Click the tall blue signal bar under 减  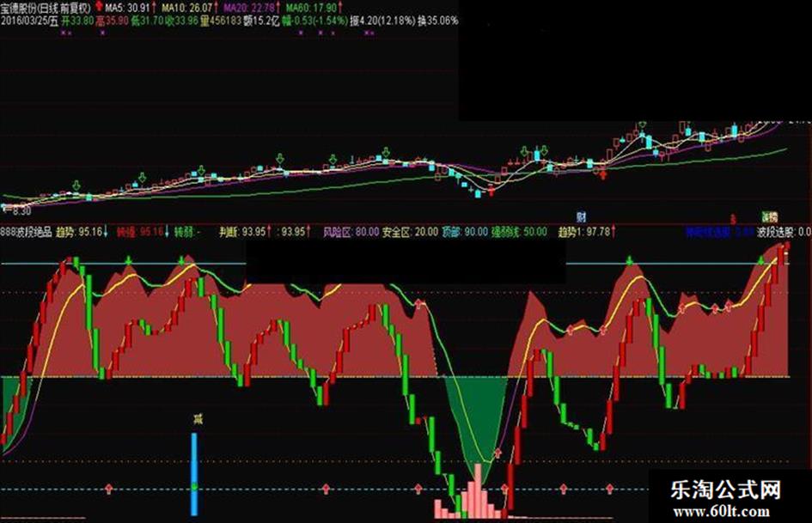pyautogui.click(x=194, y=474)
